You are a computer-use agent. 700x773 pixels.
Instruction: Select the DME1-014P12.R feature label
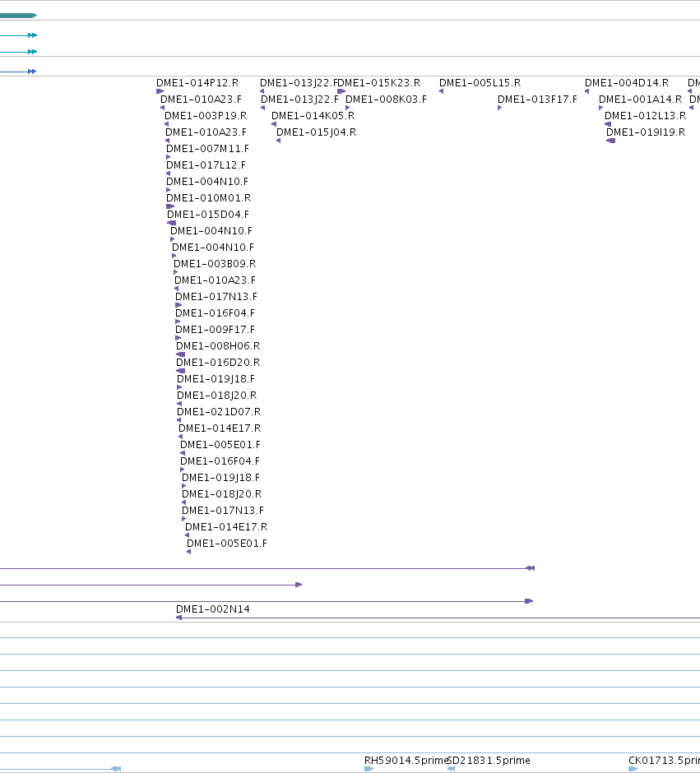(x=197, y=83)
